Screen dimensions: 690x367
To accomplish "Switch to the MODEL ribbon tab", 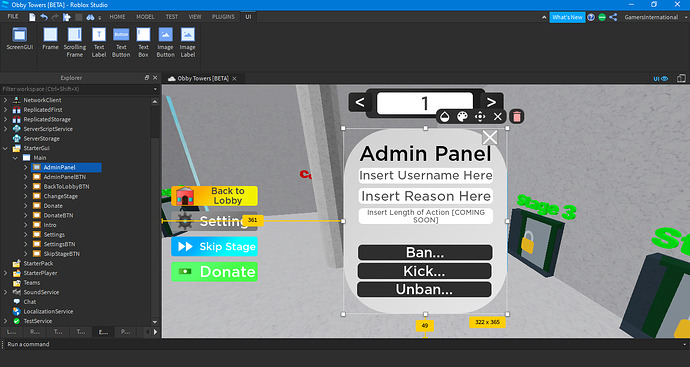I will click(145, 17).
